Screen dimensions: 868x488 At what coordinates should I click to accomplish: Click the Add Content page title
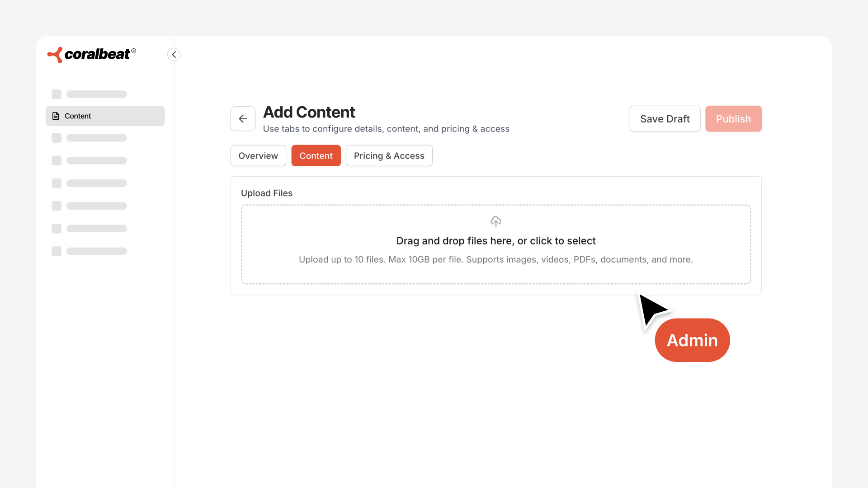click(309, 112)
